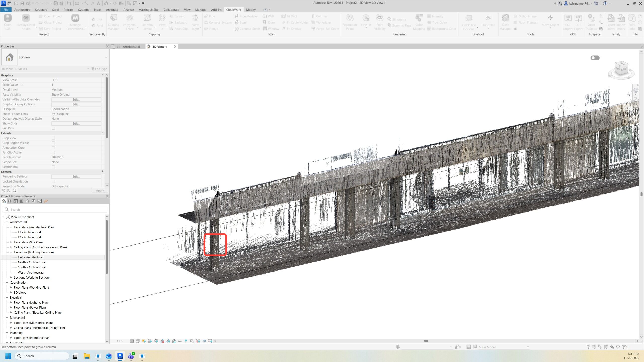Click Edit for Visibility/Graphics Overrides
Image resolution: width=644 pixels, height=362 pixels.
pos(76,100)
